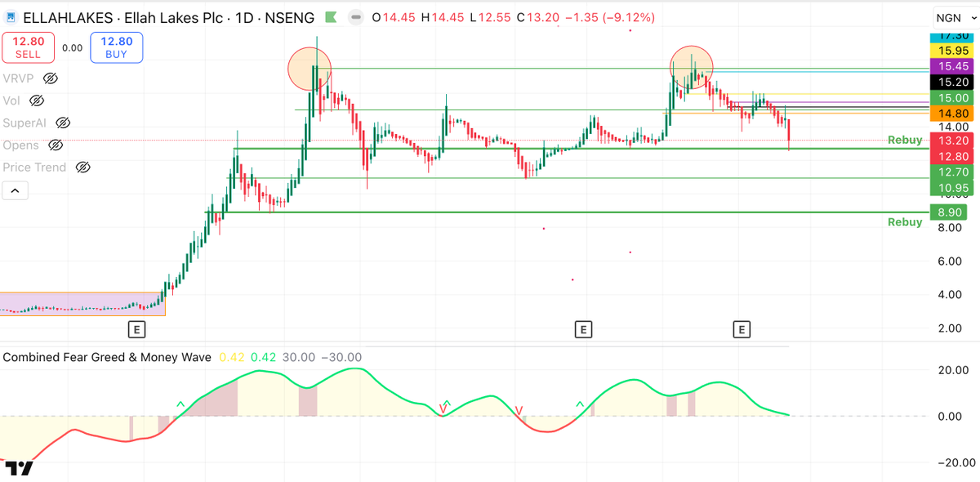Click the red 13.20 last price label
The width and height of the screenshot is (980, 482).
[953, 141]
